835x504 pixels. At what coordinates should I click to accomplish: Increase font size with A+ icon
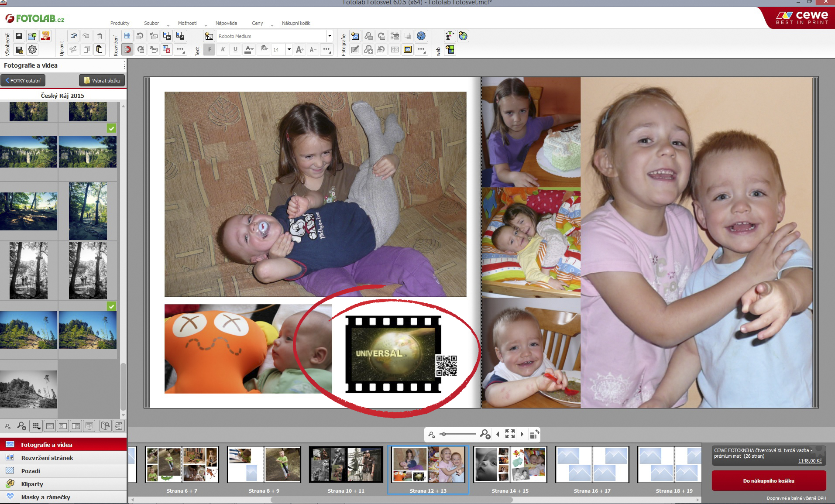299,50
